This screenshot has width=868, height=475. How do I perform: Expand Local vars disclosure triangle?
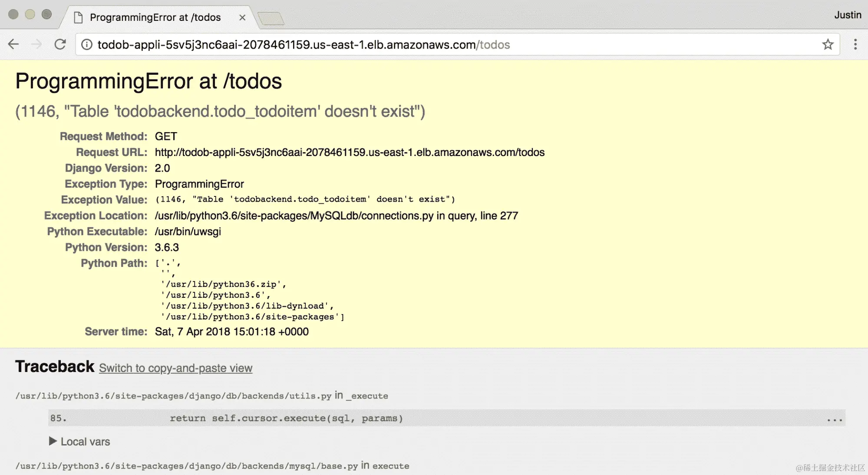[53, 441]
